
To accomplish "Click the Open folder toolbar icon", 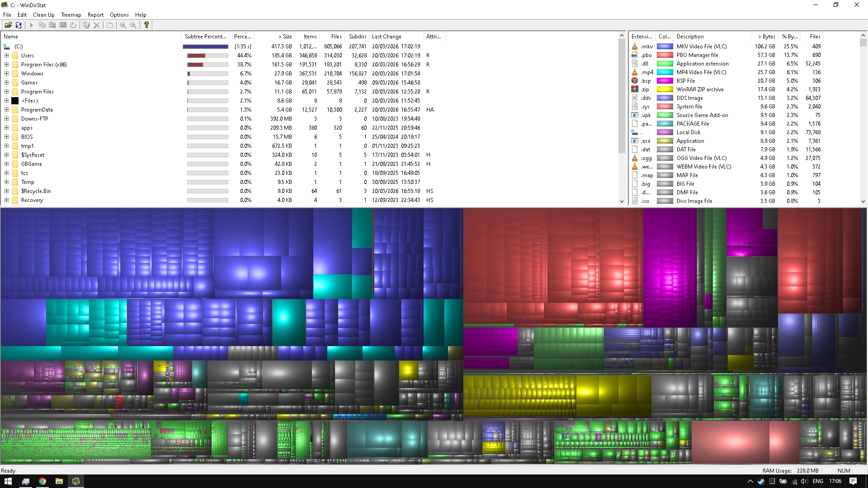I will 8,25.
